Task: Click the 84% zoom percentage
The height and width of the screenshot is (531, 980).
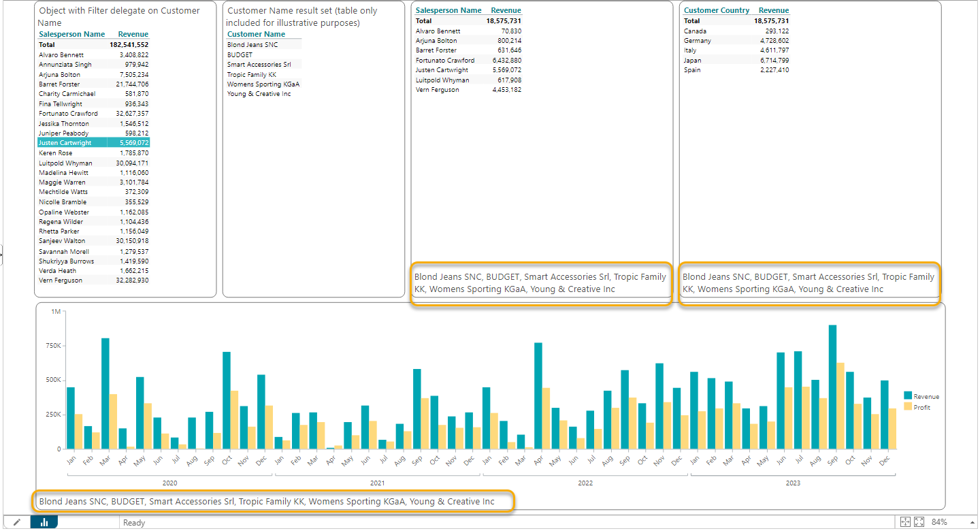Action: click(940, 522)
